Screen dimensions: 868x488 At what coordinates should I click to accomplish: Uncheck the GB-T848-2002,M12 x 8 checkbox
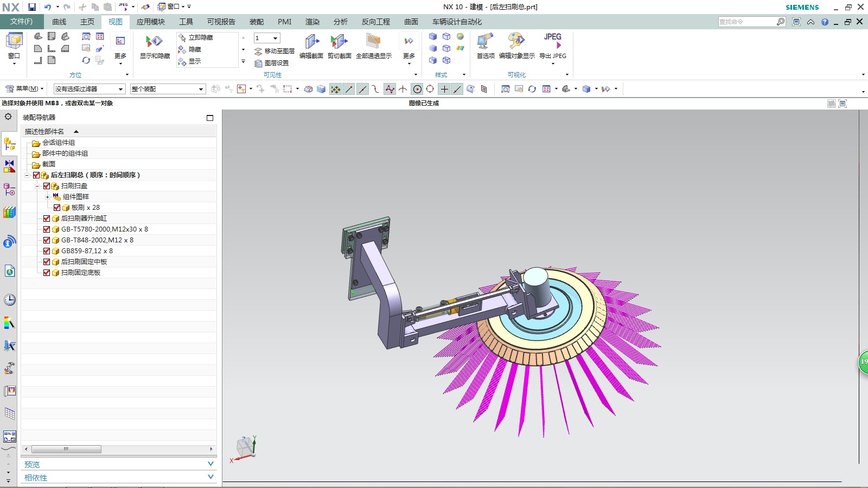(47, 240)
